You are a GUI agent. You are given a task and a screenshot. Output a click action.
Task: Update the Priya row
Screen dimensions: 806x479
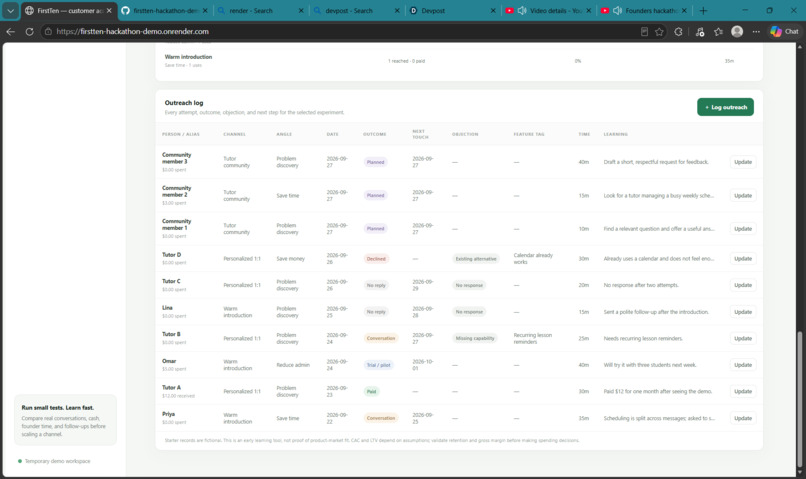(743, 418)
